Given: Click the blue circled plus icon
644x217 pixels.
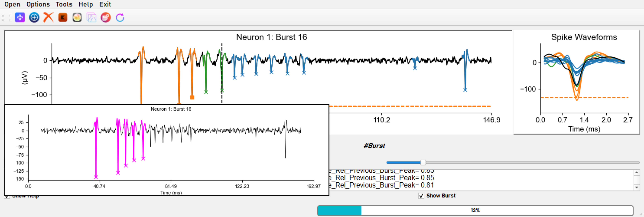Looking at the screenshot, I should coord(34,18).
